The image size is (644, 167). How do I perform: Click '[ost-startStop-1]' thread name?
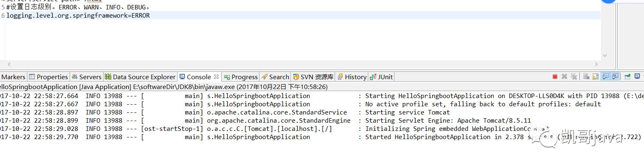pyautogui.click(x=172, y=128)
